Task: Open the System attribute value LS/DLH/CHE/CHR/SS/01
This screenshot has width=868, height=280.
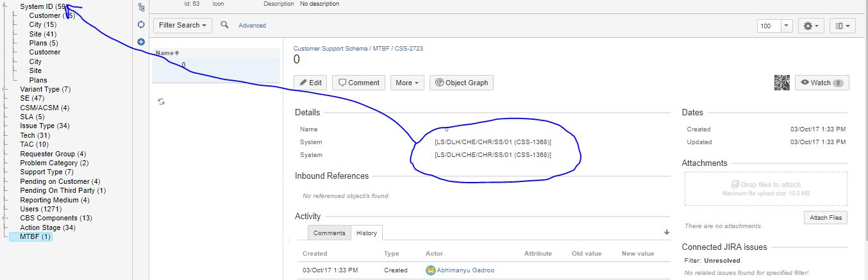Action: [493, 142]
